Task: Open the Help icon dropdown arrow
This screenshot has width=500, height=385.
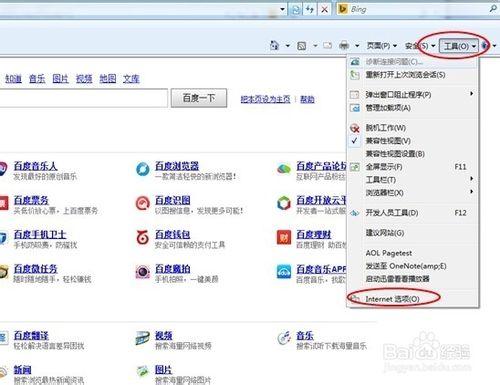Action: [x=494, y=46]
